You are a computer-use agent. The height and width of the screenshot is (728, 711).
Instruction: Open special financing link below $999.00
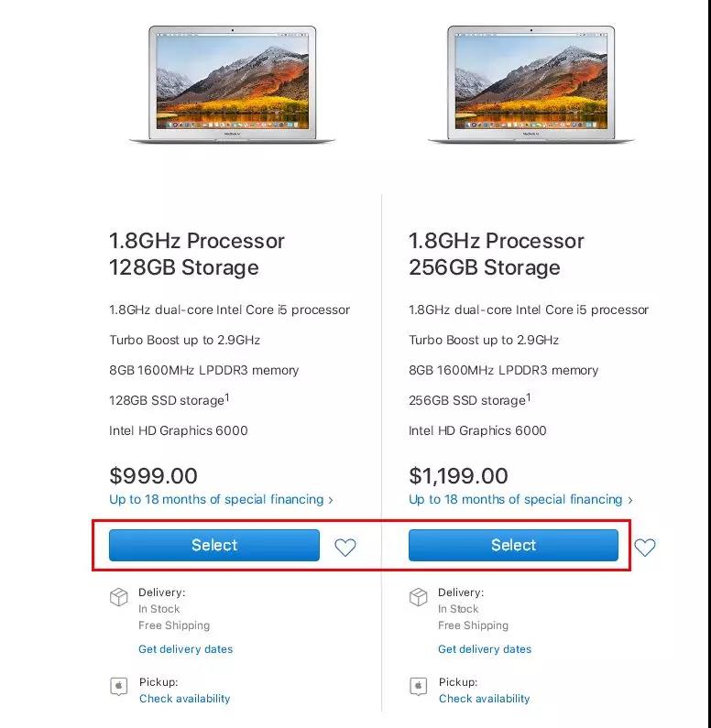coord(216,499)
